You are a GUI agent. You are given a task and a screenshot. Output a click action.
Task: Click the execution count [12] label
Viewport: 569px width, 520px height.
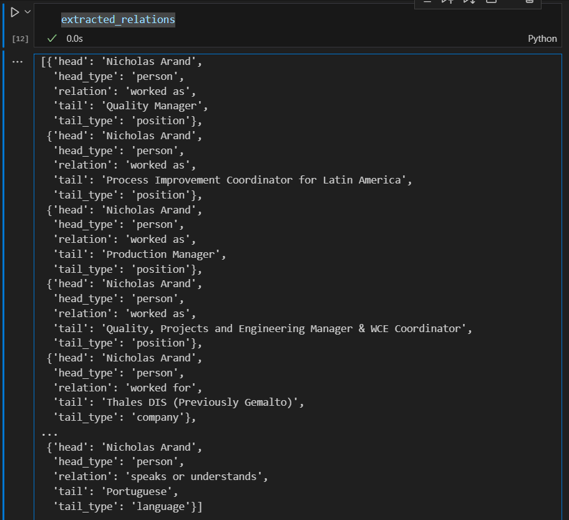pyautogui.click(x=20, y=39)
